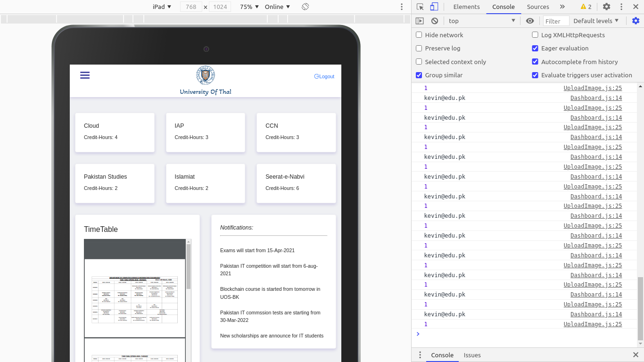Click the console input prompt
The width and height of the screenshot is (644, 362).
[x=523, y=334]
